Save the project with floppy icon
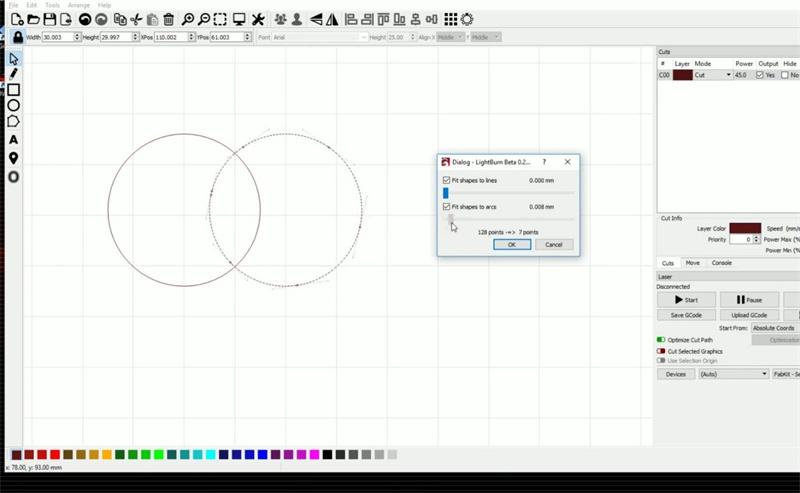This screenshot has width=800, height=493. (x=49, y=19)
